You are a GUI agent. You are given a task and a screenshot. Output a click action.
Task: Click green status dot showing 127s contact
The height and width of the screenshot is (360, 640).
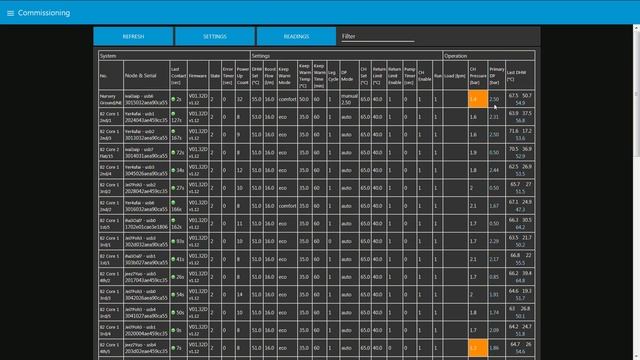[x=173, y=114]
